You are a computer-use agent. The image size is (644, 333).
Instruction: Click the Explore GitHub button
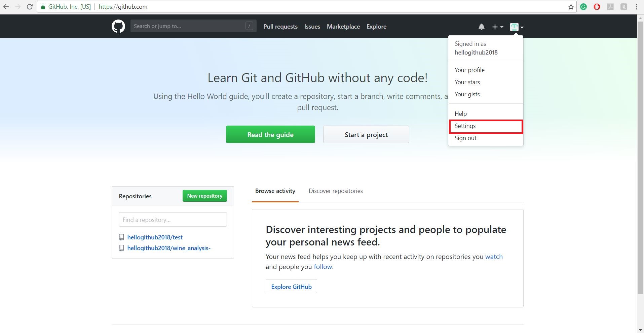291,286
